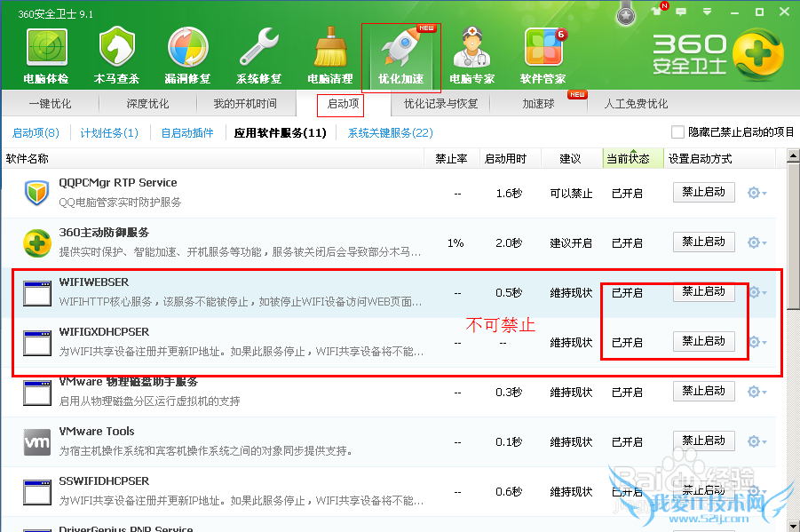800x532 pixels.
Task: Click 禁止启动 for WIFIGXDHCPSER
Action: (x=703, y=341)
